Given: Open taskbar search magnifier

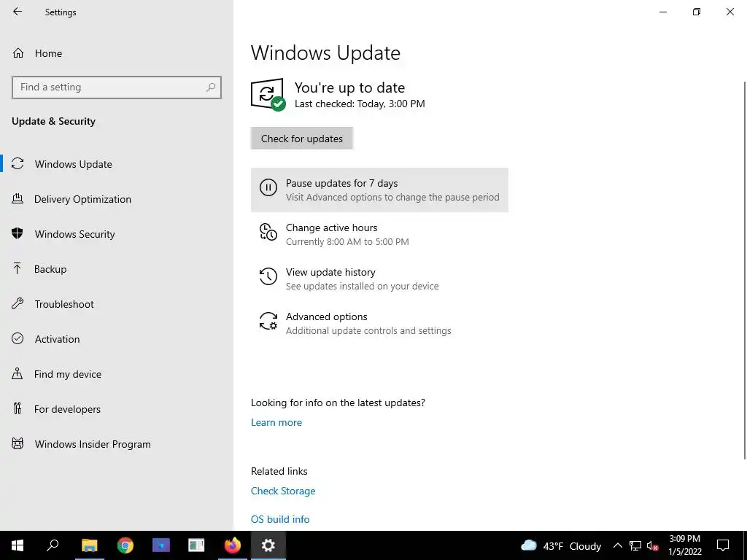Looking at the screenshot, I should pyautogui.click(x=53, y=545).
